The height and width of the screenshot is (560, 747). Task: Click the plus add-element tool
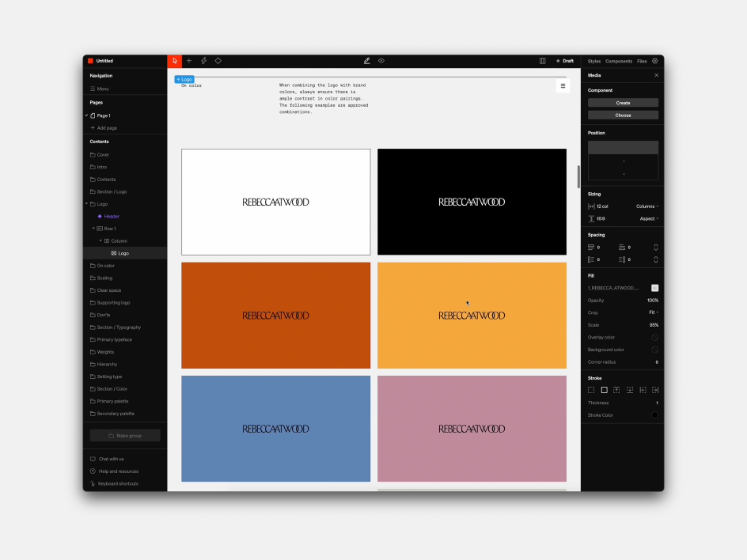[189, 61]
